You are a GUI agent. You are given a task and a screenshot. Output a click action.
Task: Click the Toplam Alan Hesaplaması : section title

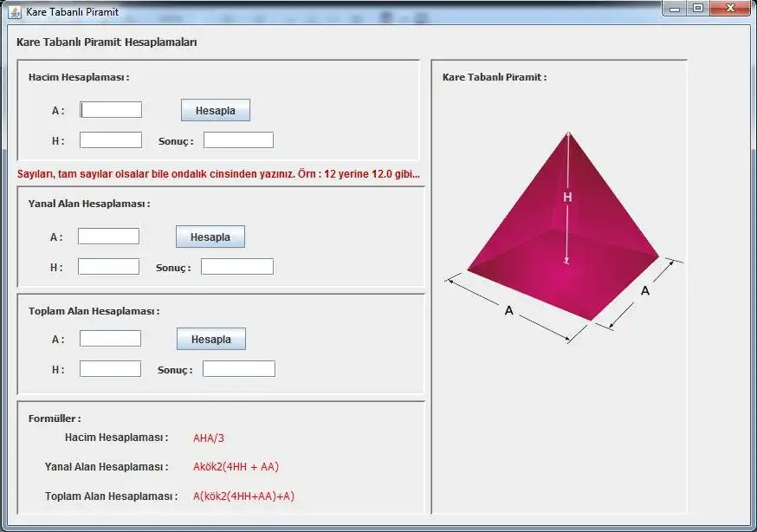click(x=94, y=311)
